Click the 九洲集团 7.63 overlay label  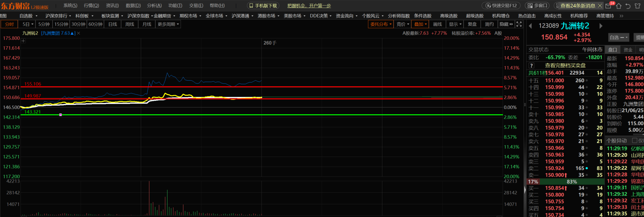(x=58, y=33)
